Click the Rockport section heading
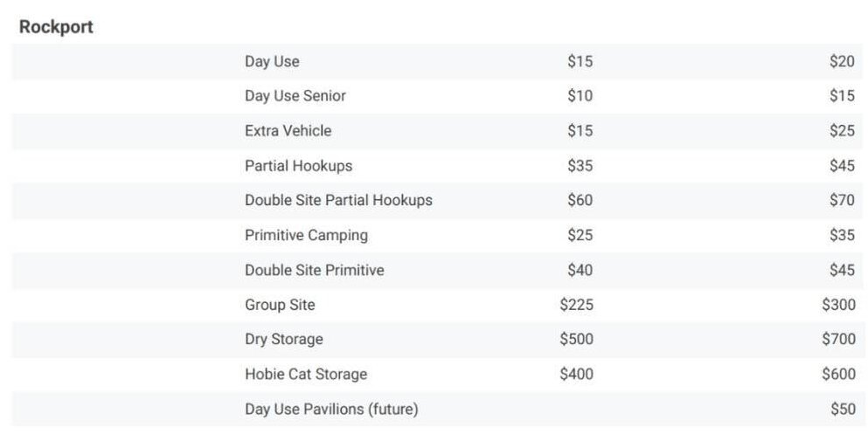This screenshot has width=868, height=434. (56, 27)
